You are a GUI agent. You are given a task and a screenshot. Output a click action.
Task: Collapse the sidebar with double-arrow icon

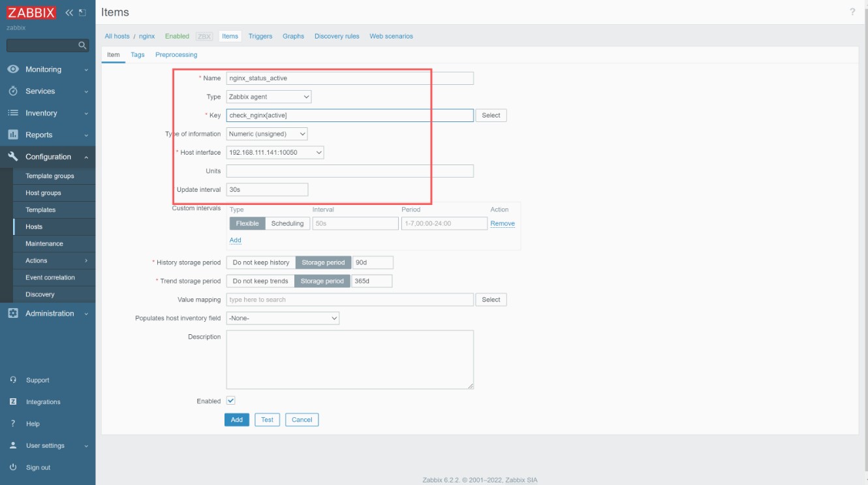click(69, 12)
